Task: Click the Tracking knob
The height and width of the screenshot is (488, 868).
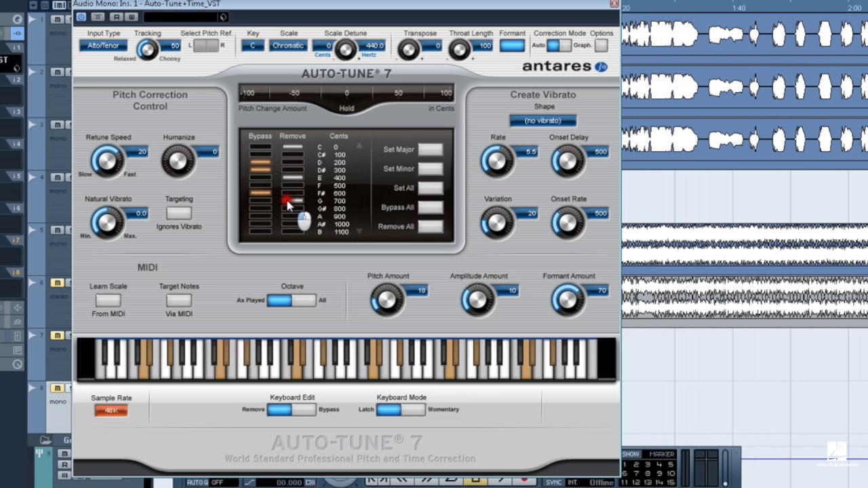Action: 147,49
